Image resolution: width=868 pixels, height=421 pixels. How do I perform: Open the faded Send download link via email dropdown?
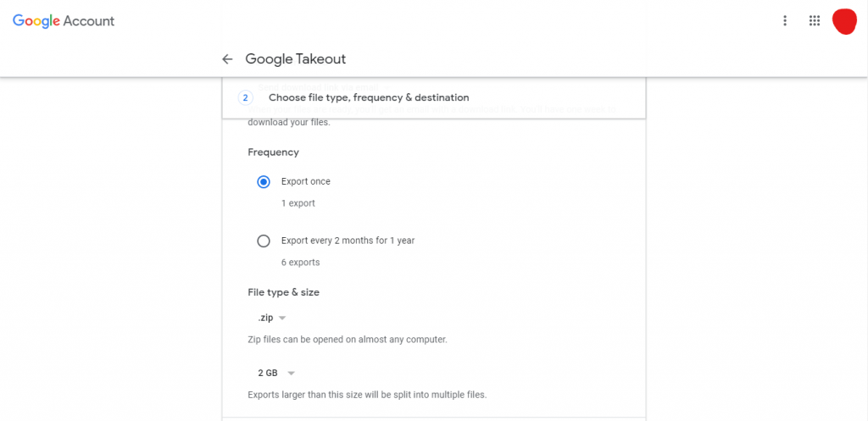(324, 87)
